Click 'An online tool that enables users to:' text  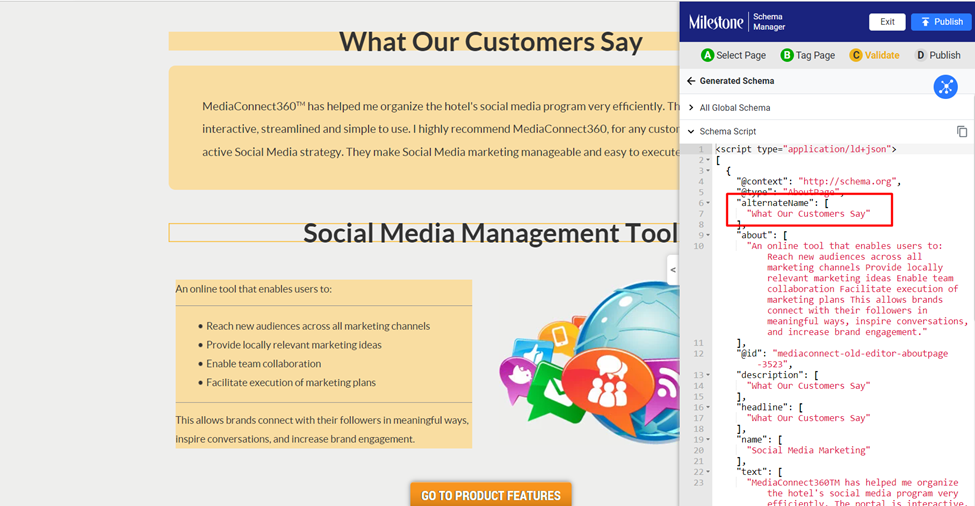pyautogui.click(x=254, y=289)
